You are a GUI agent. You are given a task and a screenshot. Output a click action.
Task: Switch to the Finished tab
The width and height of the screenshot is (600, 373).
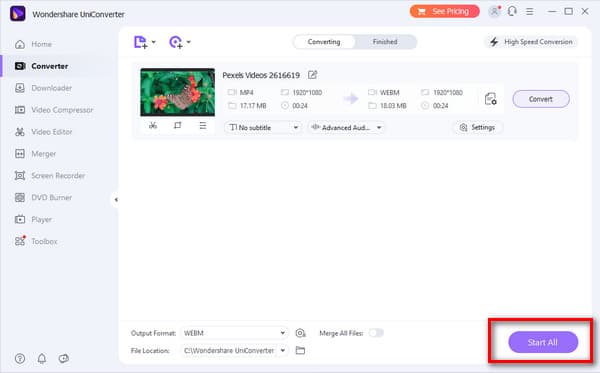(385, 42)
